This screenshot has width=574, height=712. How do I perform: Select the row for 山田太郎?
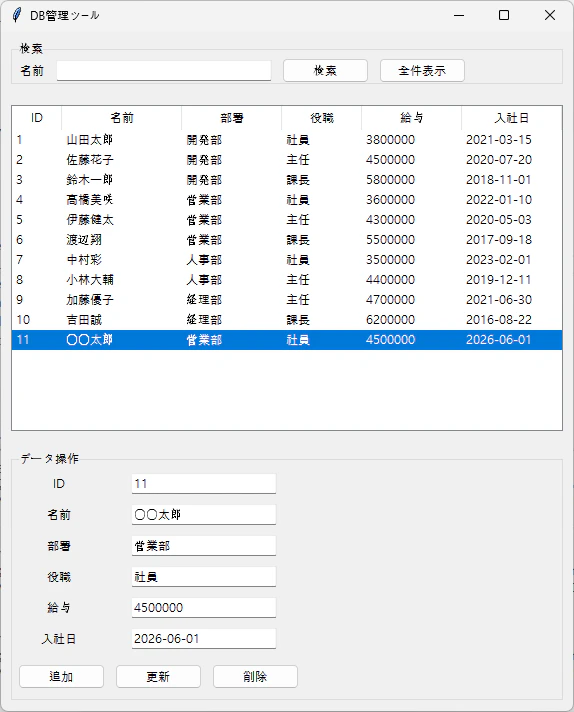pyautogui.click(x=287, y=140)
